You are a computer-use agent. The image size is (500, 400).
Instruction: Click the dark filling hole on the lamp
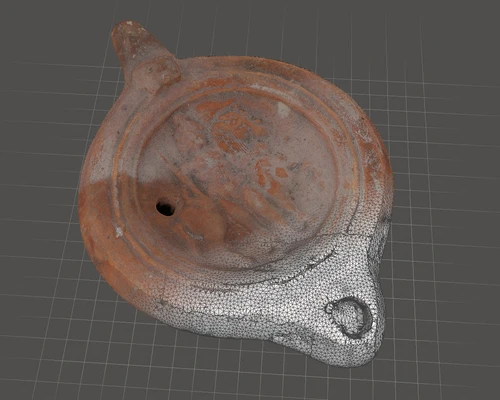[x=166, y=208]
